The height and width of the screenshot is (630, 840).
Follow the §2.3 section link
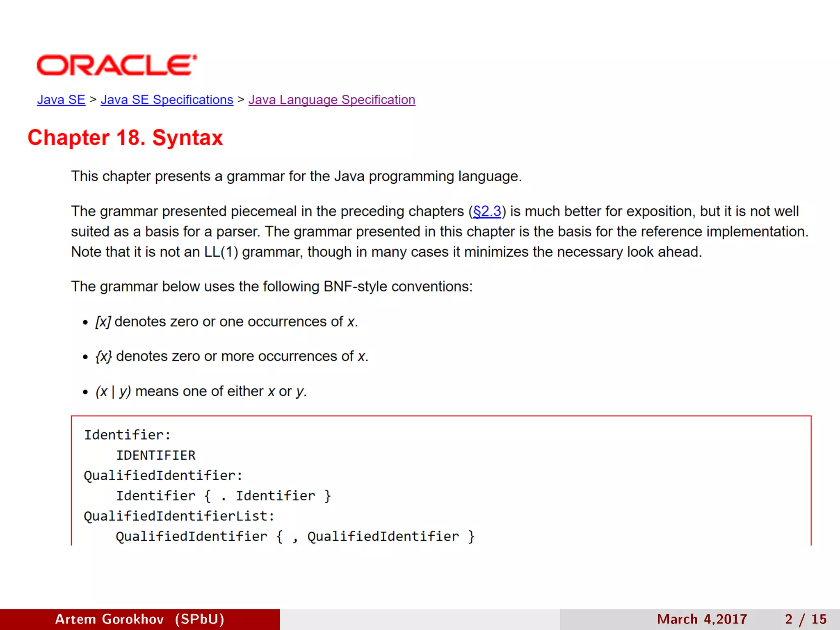point(487,211)
